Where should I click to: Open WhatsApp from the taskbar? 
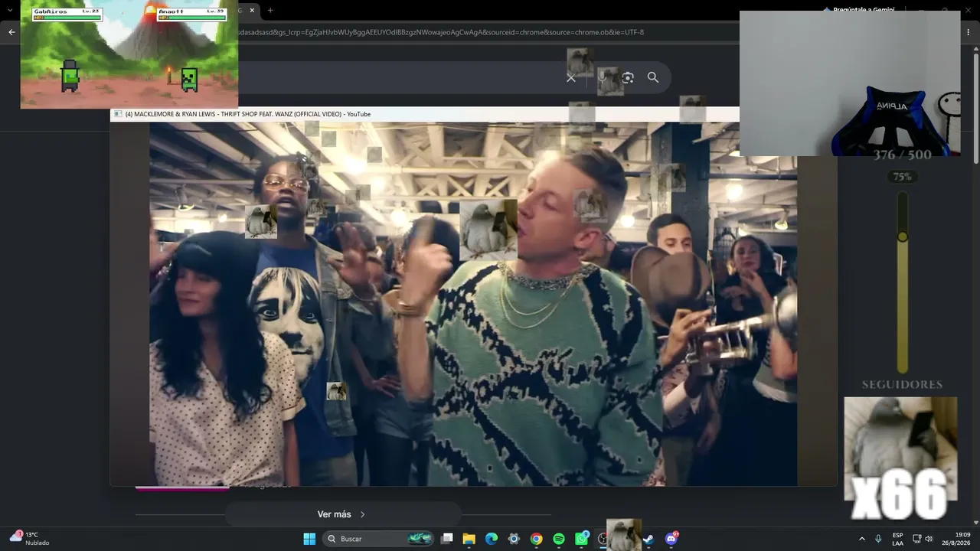click(x=582, y=539)
